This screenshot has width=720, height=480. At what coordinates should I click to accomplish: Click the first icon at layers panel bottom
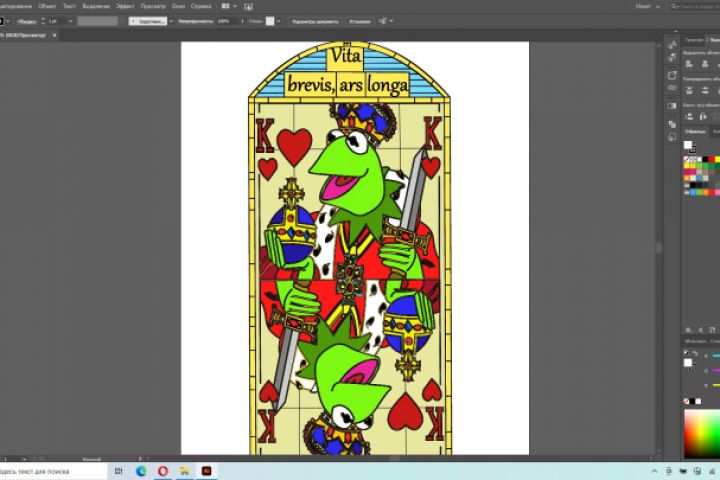(x=688, y=330)
